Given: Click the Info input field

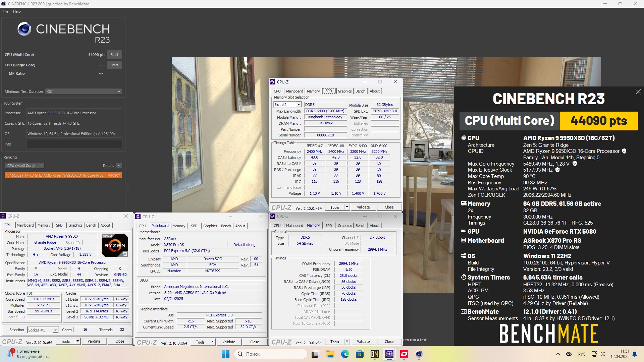Looking at the screenshot, I should click(74, 144).
